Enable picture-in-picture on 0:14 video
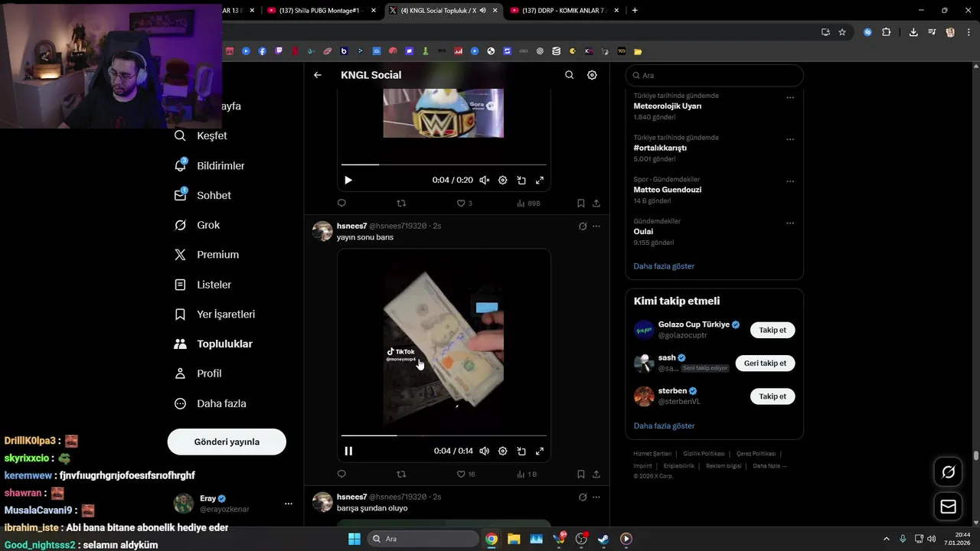Image resolution: width=980 pixels, height=551 pixels. (x=521, y=451)
